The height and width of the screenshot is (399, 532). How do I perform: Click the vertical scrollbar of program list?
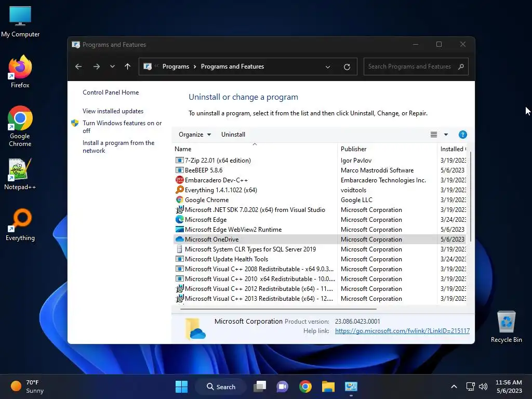tap(470, 197)
